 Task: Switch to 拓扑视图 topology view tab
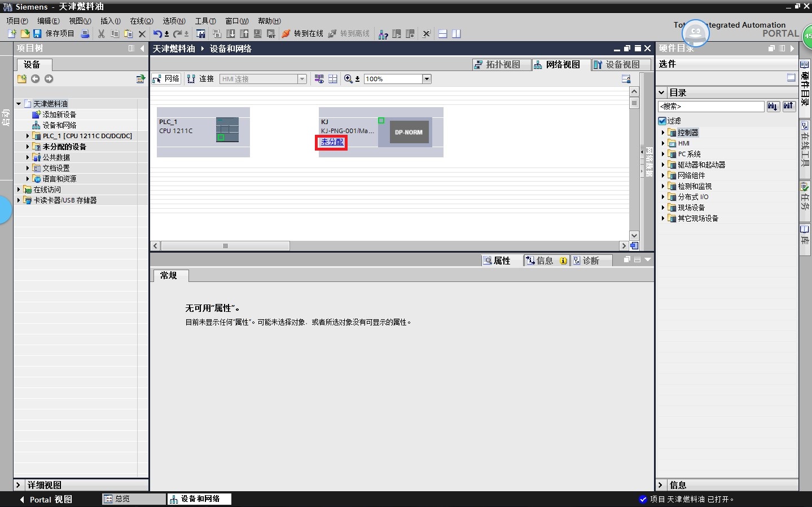pos(502,65)
